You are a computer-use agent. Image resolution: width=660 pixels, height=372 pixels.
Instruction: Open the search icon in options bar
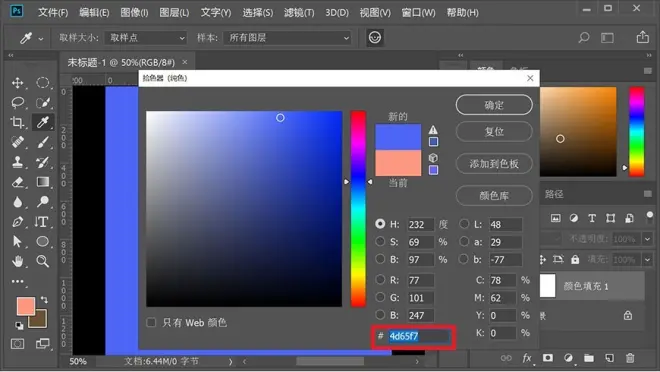tap(583, 37)
